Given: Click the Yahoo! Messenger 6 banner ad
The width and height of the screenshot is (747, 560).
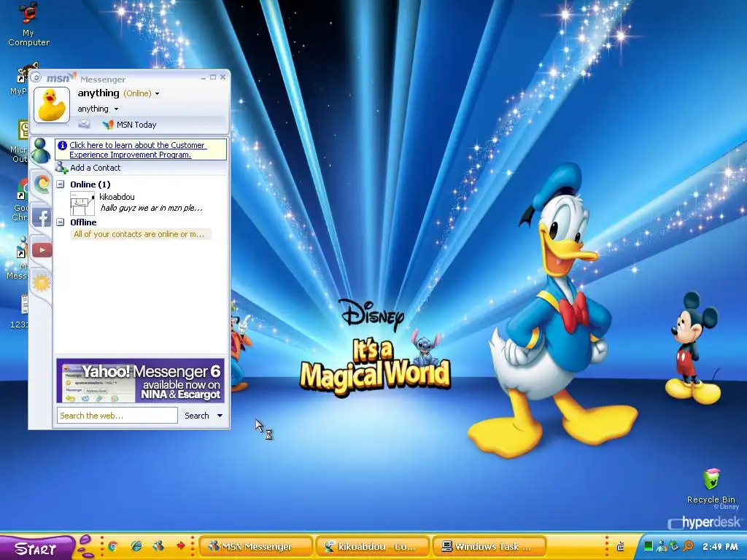Looking at the screenshot, I should 140,381.
